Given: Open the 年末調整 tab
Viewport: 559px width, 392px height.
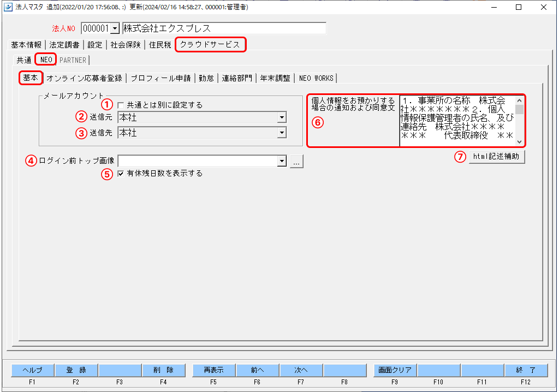Looking at the screenshot, I should (x=275, y=79).
